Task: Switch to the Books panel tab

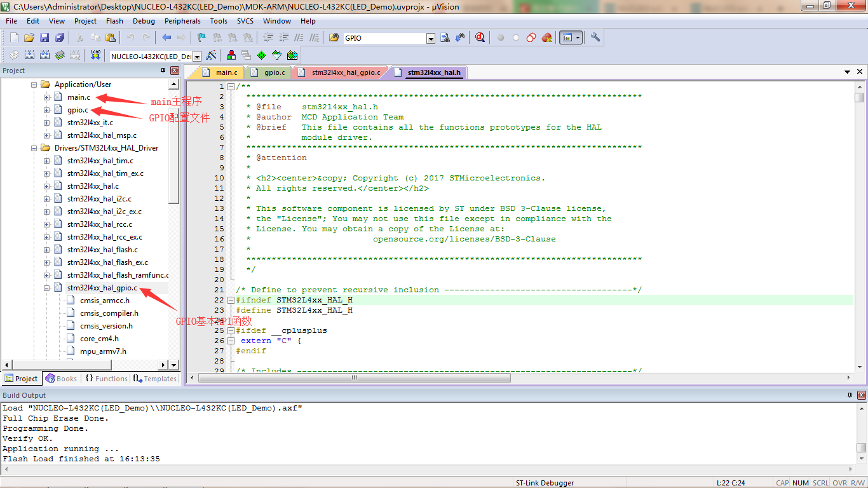Action: [62, 379]
